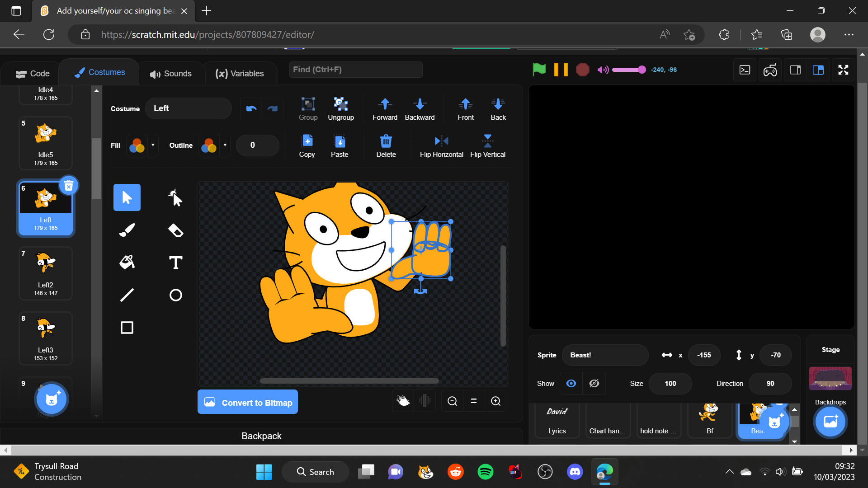Add a new sprite with the cat button
The width and height of the screenshot is (868, 488).
point(774,421)
